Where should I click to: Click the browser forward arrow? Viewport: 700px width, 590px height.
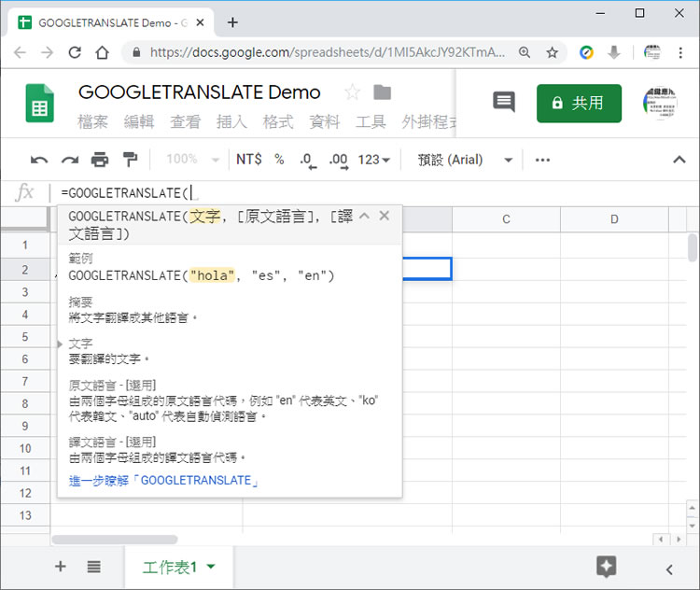coord(47,52)
